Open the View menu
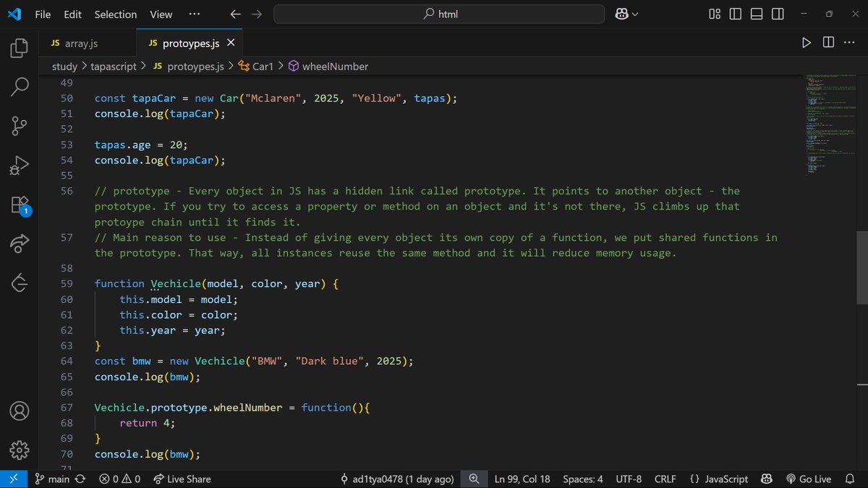This screenshot has height=488, width=868. pos(161,14)
